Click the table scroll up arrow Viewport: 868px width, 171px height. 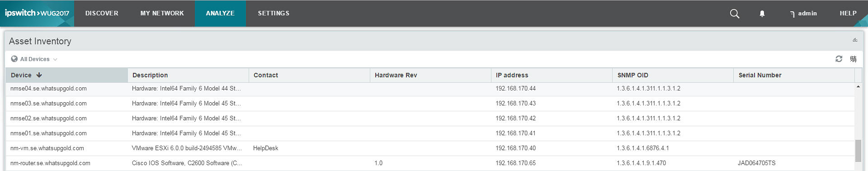(858, 86)
